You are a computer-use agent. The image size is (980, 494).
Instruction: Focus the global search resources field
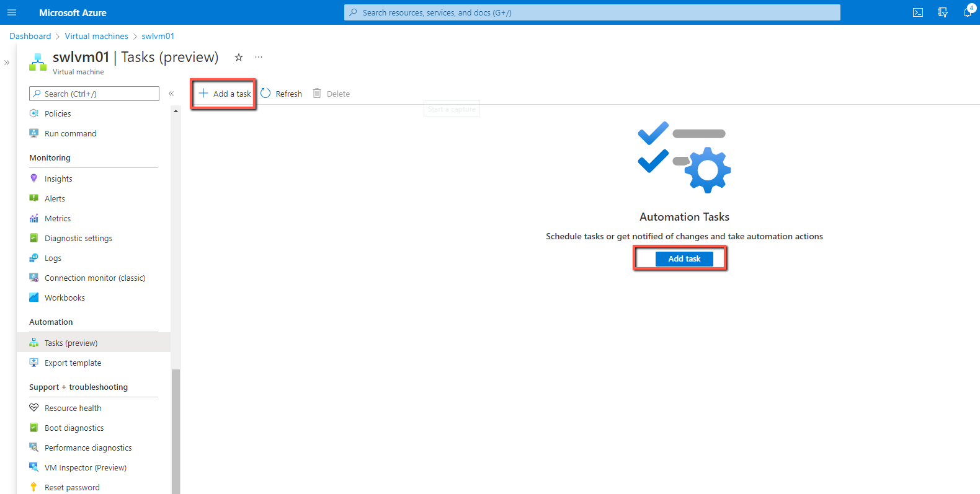(x=592, y=12)
